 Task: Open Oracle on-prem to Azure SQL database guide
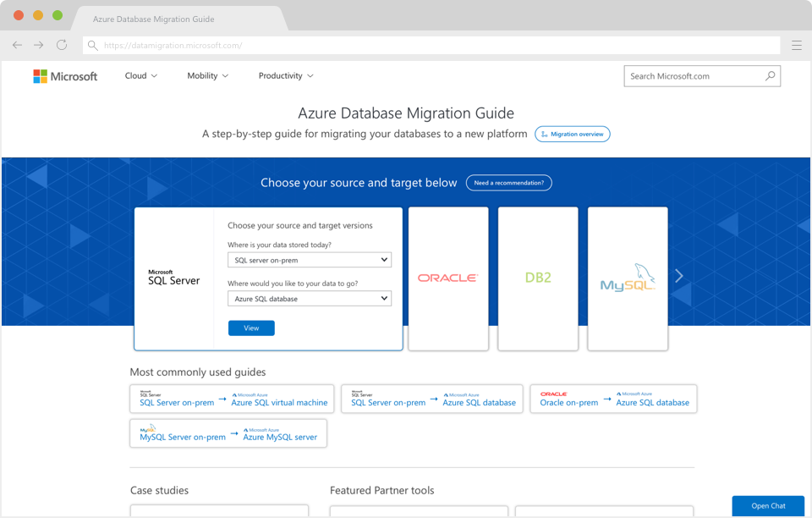[x=614, y=399]
